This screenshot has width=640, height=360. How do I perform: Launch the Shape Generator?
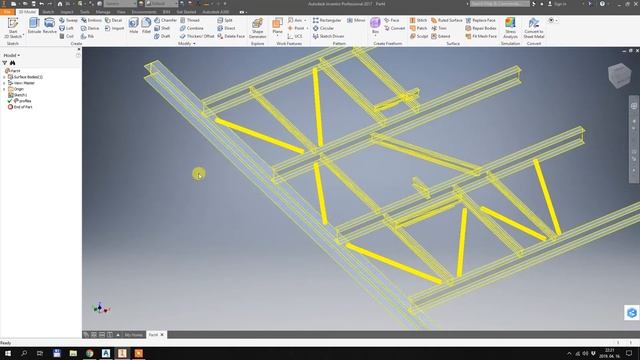point(258,28)
